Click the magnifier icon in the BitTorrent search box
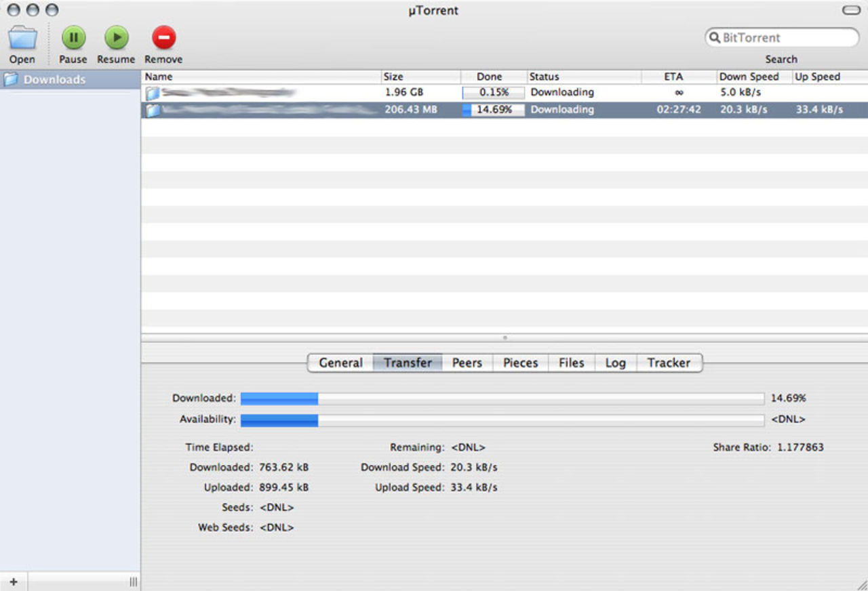This screenshot has height=591, width=868. point(714,37)
